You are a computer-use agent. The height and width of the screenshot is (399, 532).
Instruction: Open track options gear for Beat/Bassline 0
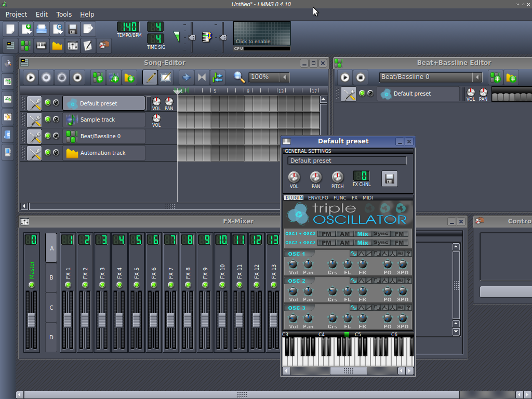(34, 137)
